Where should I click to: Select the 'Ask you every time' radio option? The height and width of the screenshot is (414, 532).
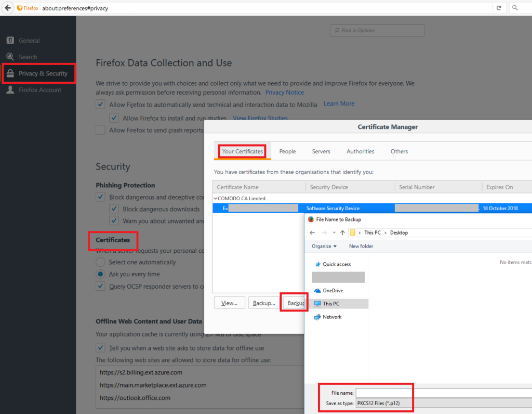[x=100, y=274]
